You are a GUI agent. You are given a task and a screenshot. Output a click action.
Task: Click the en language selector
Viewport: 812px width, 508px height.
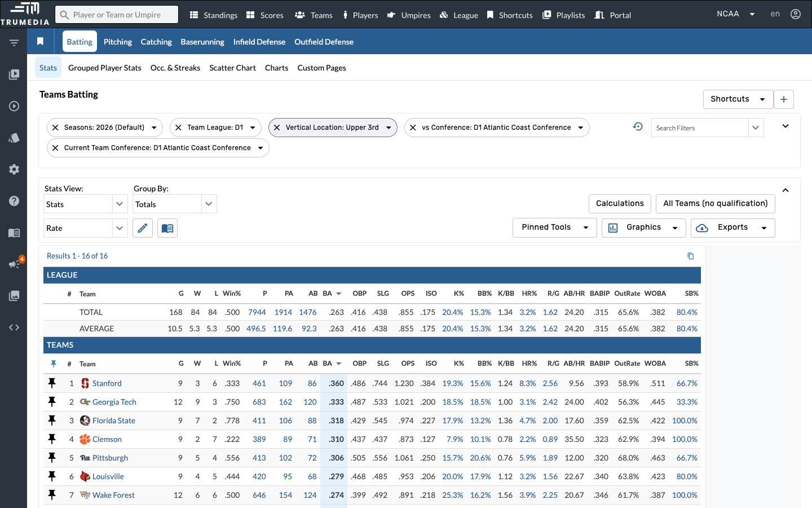click(775, 14)
